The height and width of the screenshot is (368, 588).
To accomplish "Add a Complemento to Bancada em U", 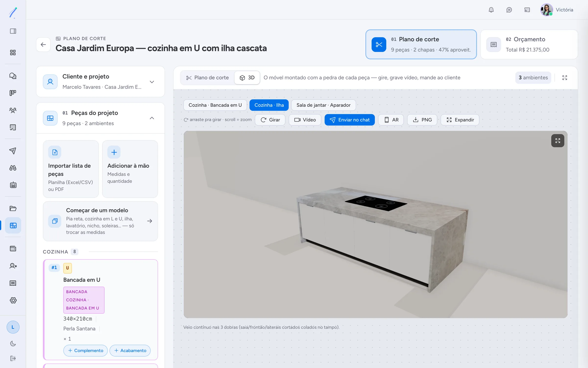I will (86, 351).
